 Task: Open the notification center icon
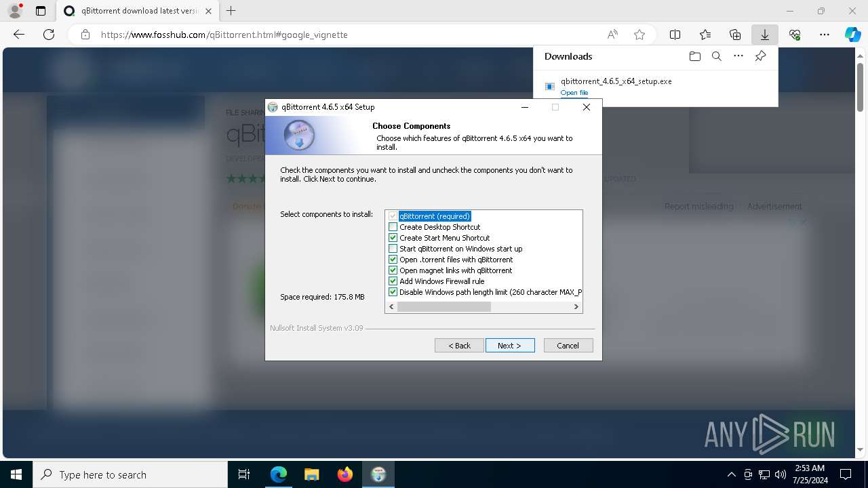pyautogui.click(x=846, y=474)
